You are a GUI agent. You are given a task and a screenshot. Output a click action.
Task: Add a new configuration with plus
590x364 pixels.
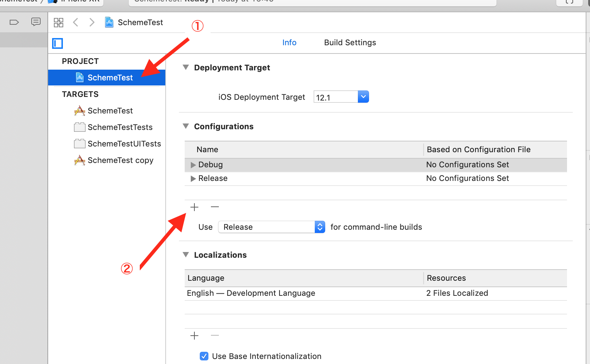(194, 207)
